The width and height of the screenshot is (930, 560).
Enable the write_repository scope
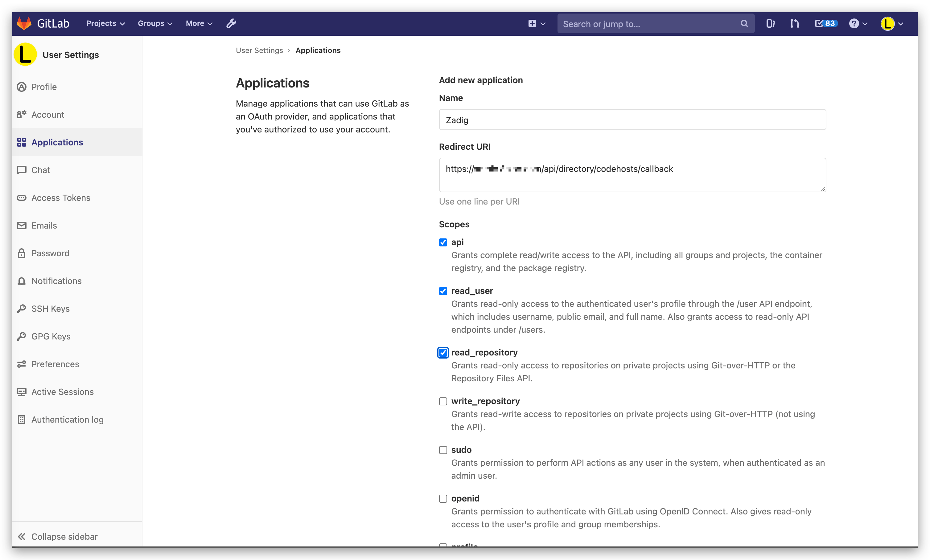pyautogui.click(x=443, y=401)
